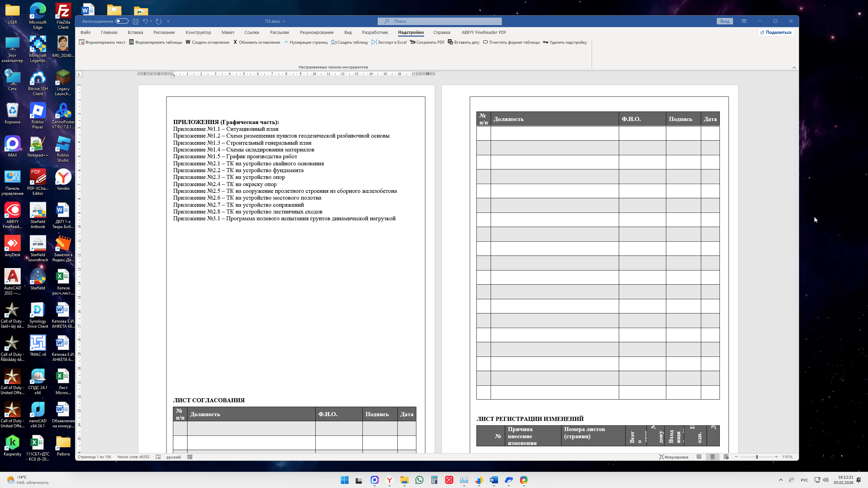Collapse the ribbon with chevron
The height and width of the screenshot is (488, 868).
(x=794, y=67)
